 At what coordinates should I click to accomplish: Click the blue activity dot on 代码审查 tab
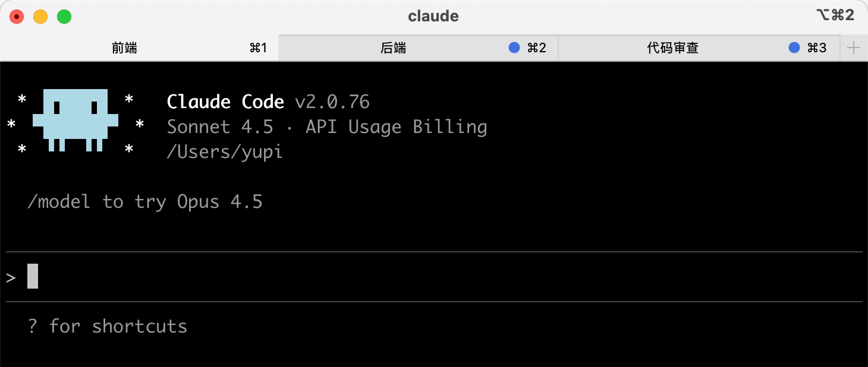pos(794,48)
